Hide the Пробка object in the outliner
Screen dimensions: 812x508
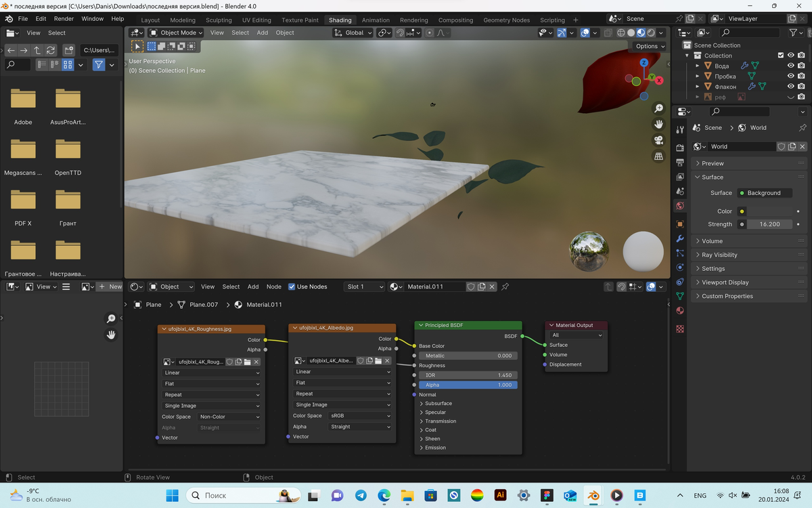791,76
